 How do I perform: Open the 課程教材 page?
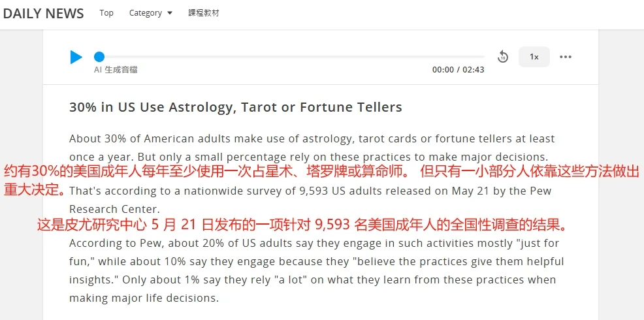tap(204, 13)
